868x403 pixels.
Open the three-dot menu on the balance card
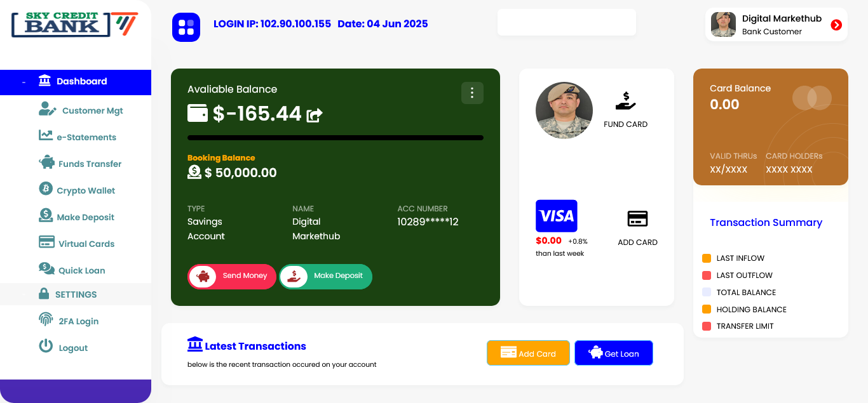pyautogui.click(x=472, y=93)
